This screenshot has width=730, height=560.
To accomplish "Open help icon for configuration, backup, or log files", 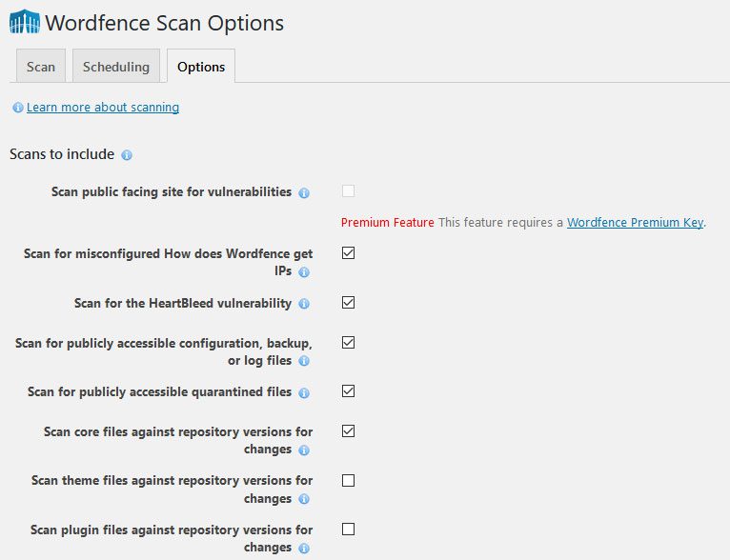I will click(304, 361).
